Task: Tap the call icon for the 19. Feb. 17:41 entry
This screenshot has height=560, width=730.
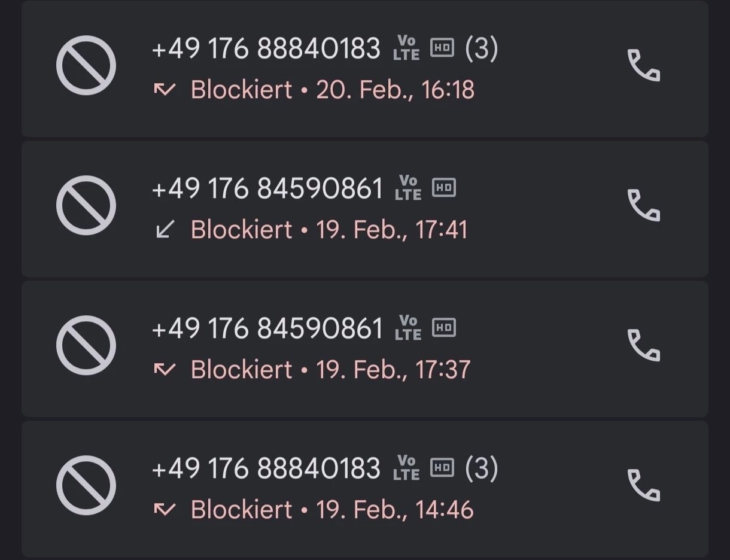Action: [x=643, y=205]
